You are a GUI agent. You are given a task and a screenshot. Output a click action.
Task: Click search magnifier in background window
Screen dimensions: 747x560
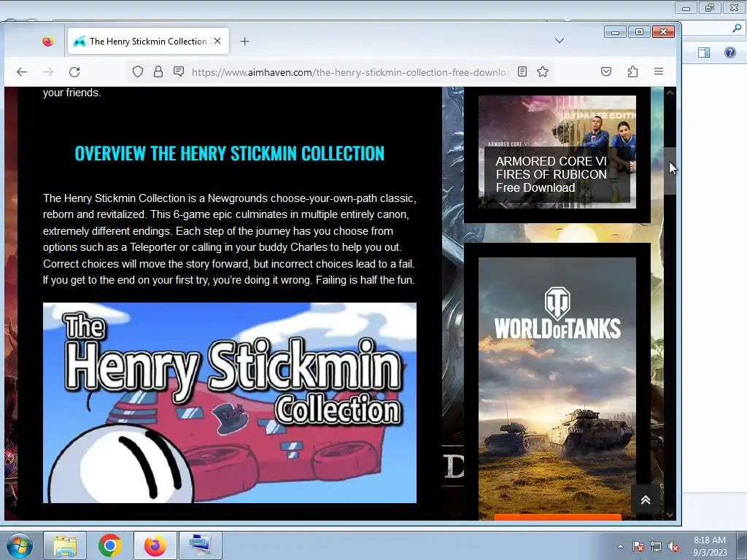(737, 28)
